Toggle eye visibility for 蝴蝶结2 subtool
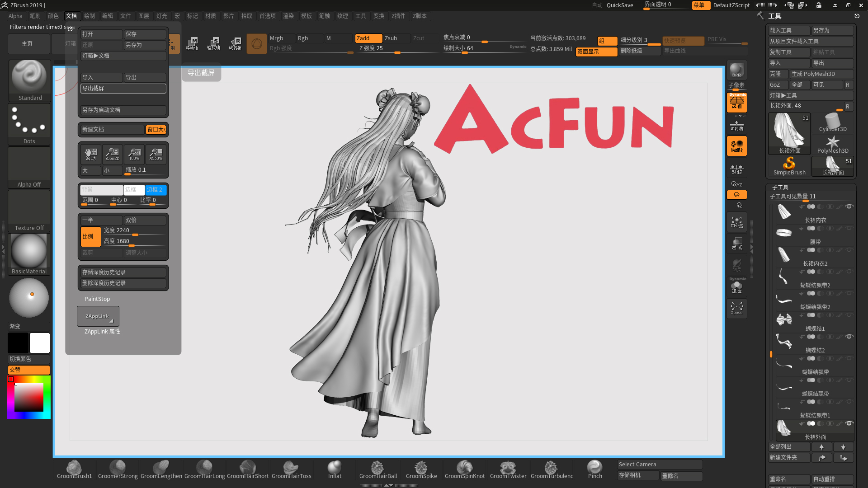The height and width of the screenshot is (488, 868). (849, 337)
